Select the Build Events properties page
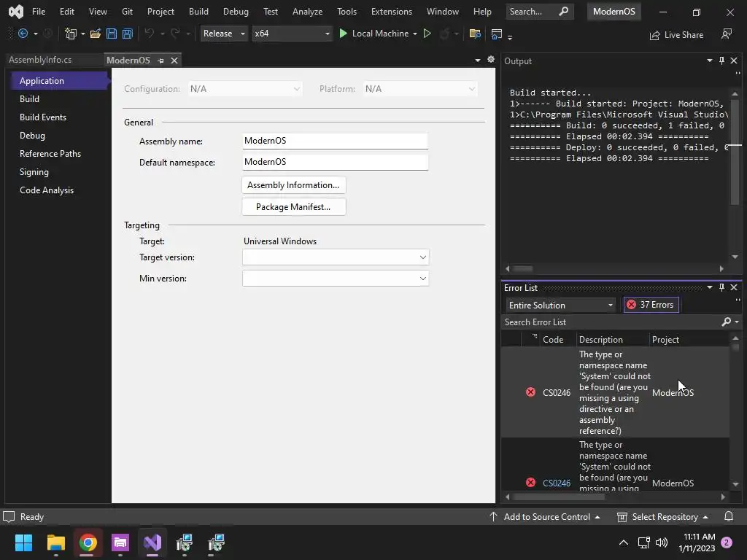The height and width of the screenshot is (560, 747). point(43,117)
